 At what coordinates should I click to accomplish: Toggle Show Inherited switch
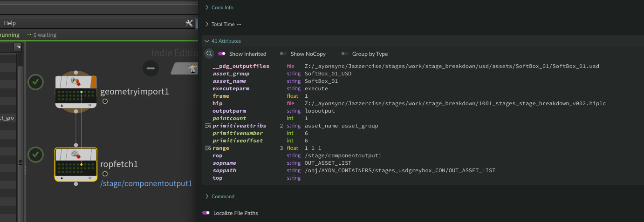click(222, 54)
